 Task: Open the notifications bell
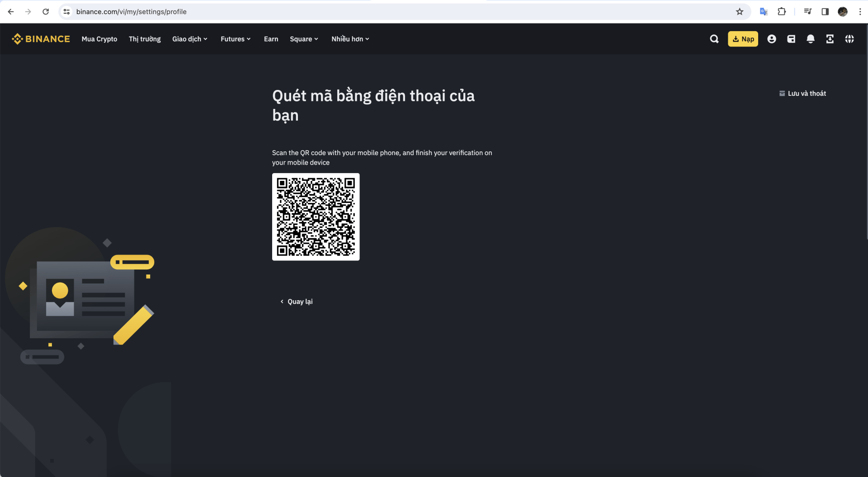[811, 39]
